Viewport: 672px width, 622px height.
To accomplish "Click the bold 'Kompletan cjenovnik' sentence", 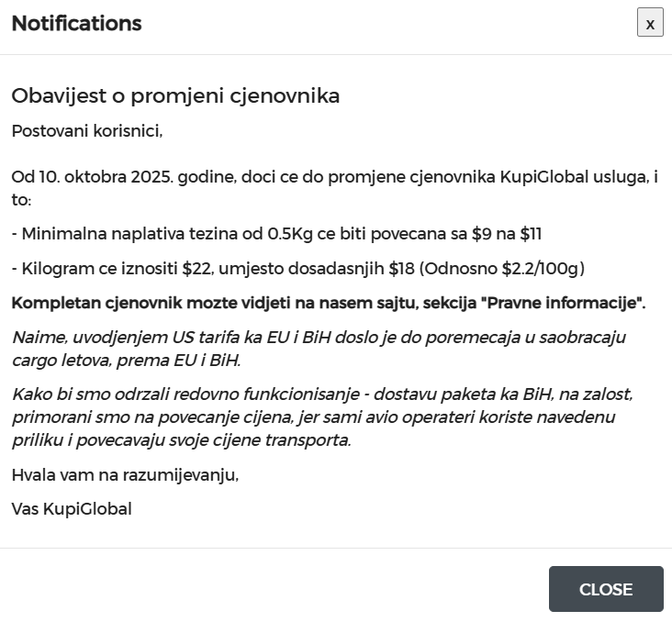I will click(x=329, y=303).
